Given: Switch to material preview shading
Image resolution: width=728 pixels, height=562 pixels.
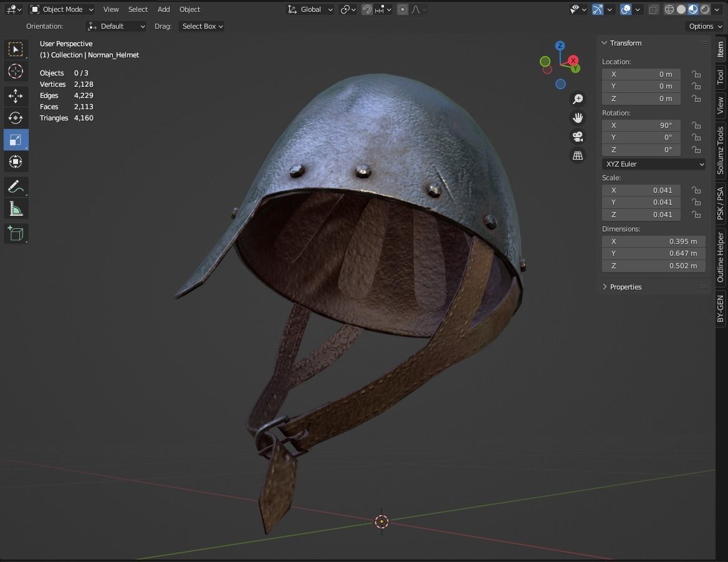Looking at the screenshot, I should 693,9.
